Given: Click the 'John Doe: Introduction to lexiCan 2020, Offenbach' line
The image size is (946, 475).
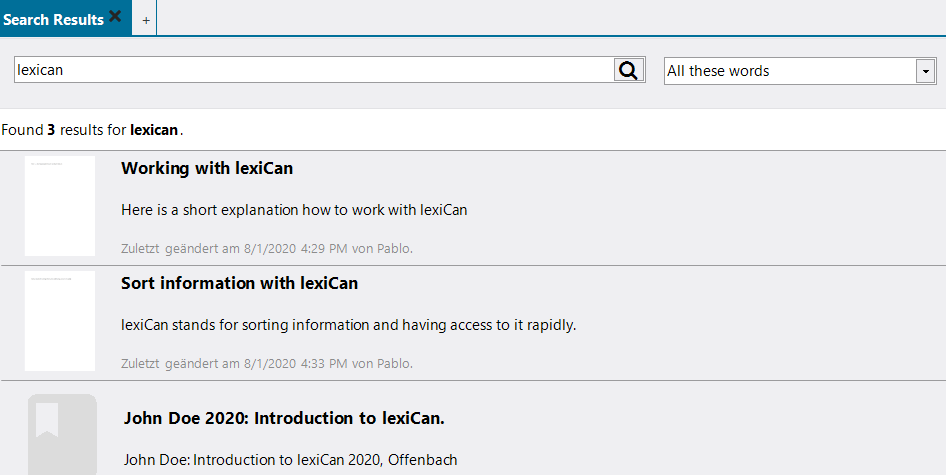Looking at the screenshot, I should (290, 460).
